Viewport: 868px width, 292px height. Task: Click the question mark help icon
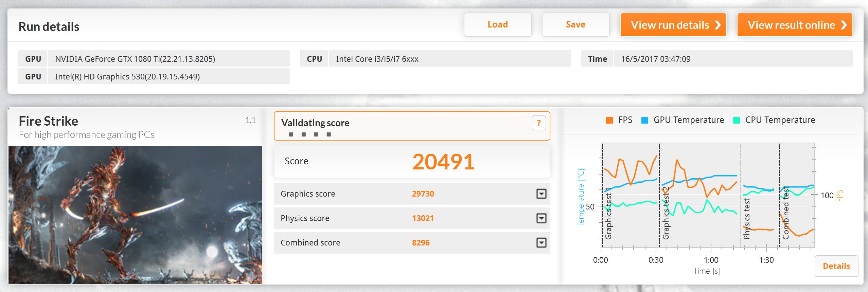click(538, 123)
